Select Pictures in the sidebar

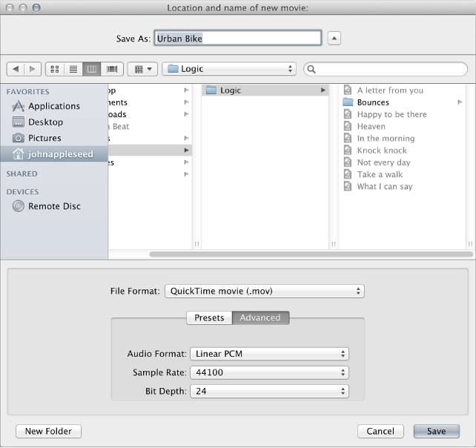(x=54, y=138)
